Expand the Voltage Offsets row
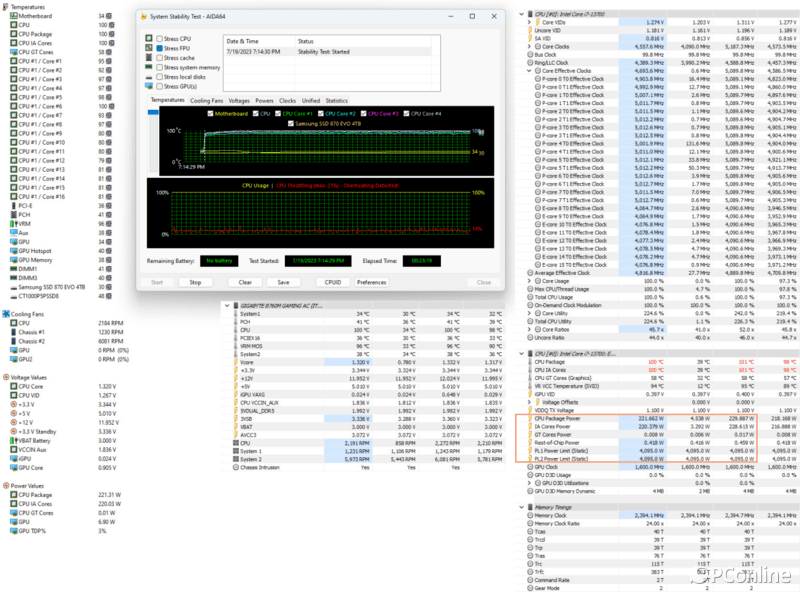This screenshot has width=800, height=592. [x=529, y=402]
